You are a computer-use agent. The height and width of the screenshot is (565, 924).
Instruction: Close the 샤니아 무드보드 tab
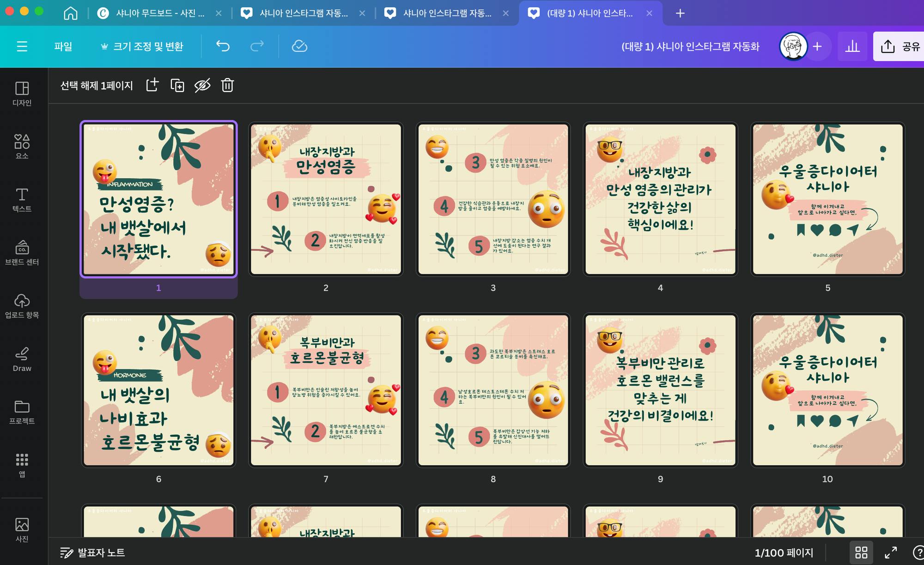tap(219, 13)
